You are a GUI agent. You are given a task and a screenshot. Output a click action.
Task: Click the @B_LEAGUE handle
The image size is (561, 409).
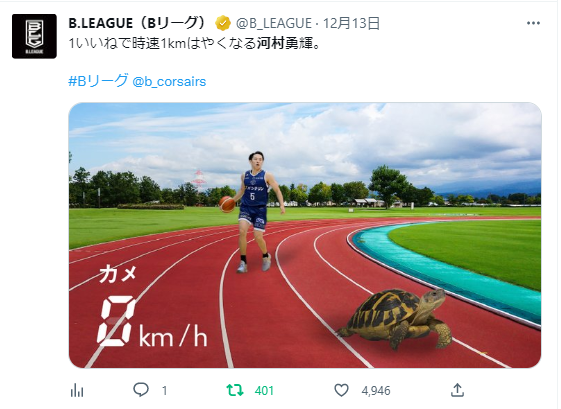pos(274,24)
